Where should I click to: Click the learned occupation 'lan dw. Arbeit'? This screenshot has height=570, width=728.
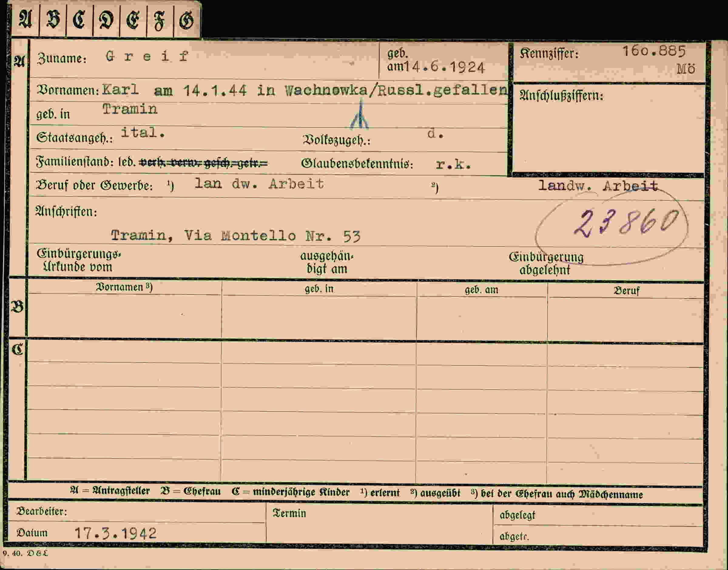click(259, 184)
